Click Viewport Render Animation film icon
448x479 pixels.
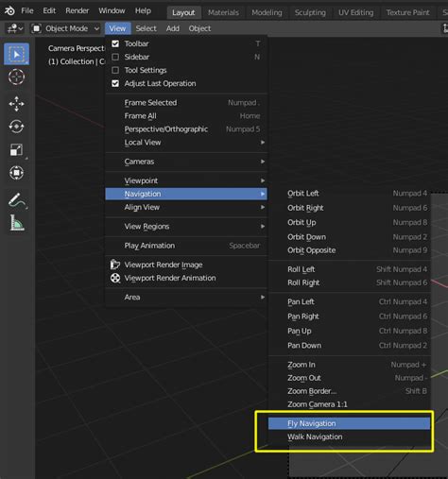(x=115, y=278)
